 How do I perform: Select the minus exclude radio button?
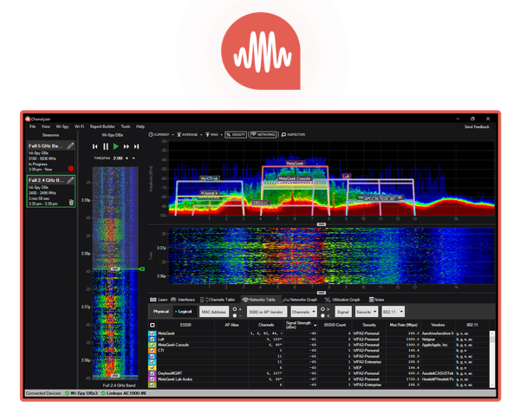(235, 315)
